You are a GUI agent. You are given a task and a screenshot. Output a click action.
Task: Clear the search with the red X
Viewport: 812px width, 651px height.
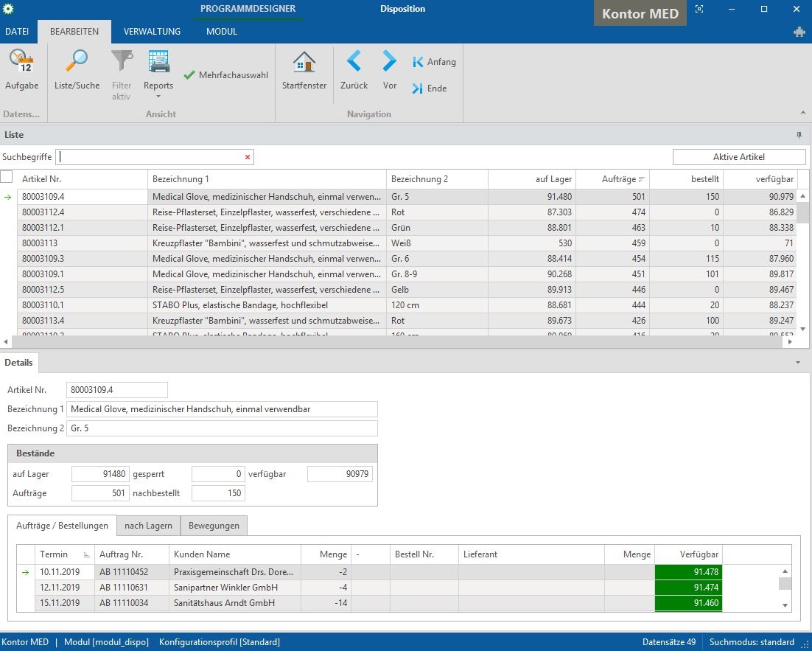248,157
